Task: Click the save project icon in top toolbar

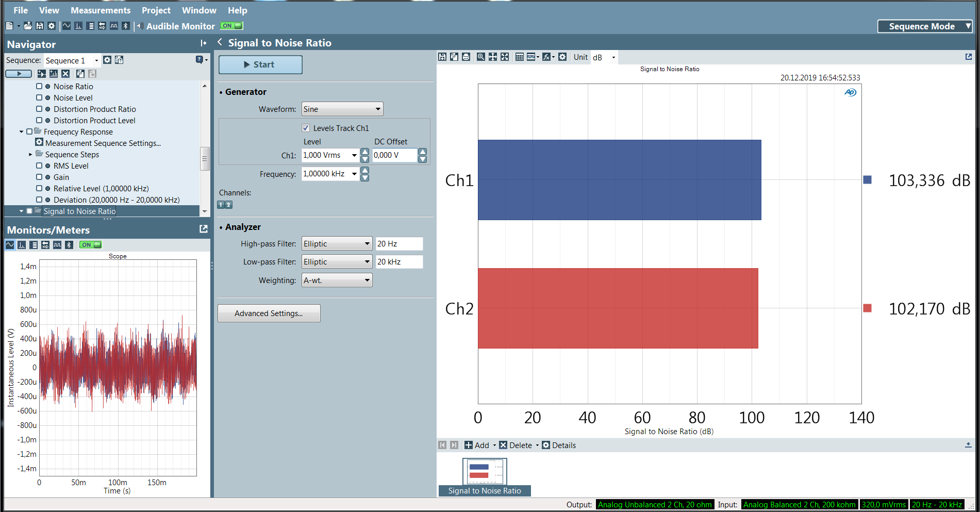Action: pyautogui.click(x=39, y=26)
